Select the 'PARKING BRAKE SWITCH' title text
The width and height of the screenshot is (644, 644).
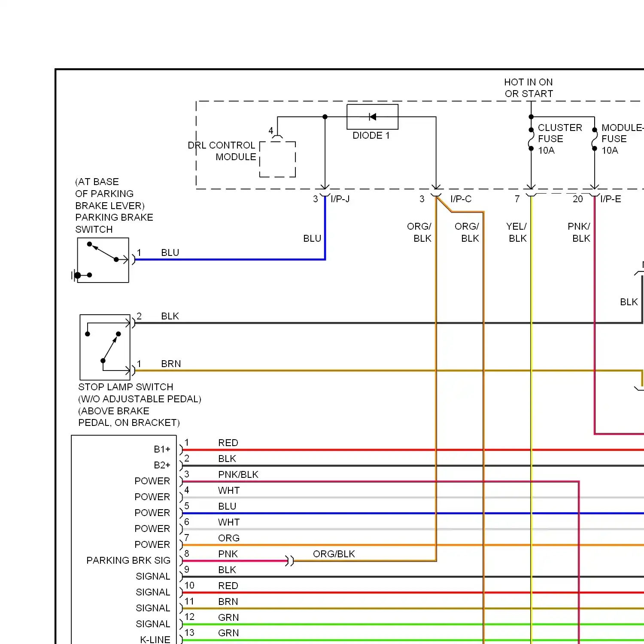[x=114, y=223]
